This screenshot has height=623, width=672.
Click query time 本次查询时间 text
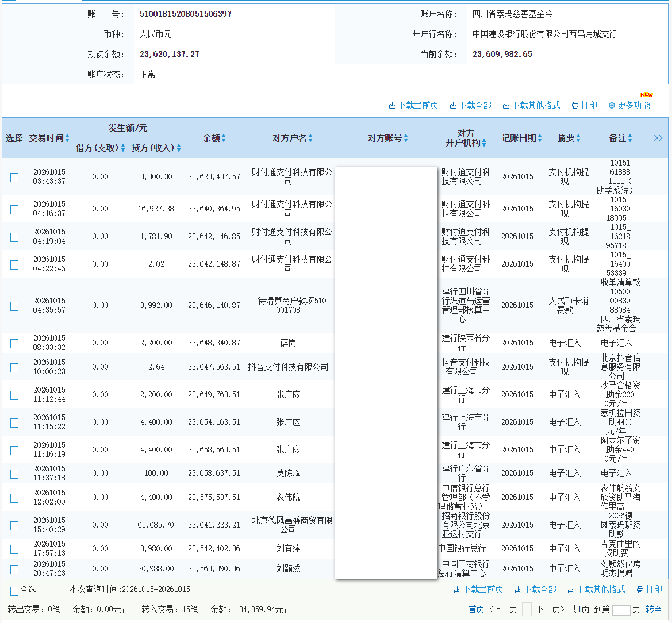point(129,590)
